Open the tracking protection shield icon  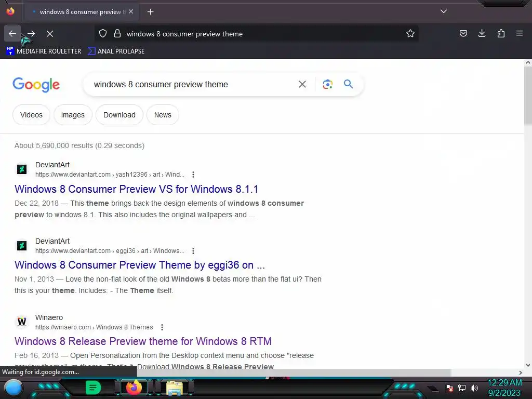103,34
